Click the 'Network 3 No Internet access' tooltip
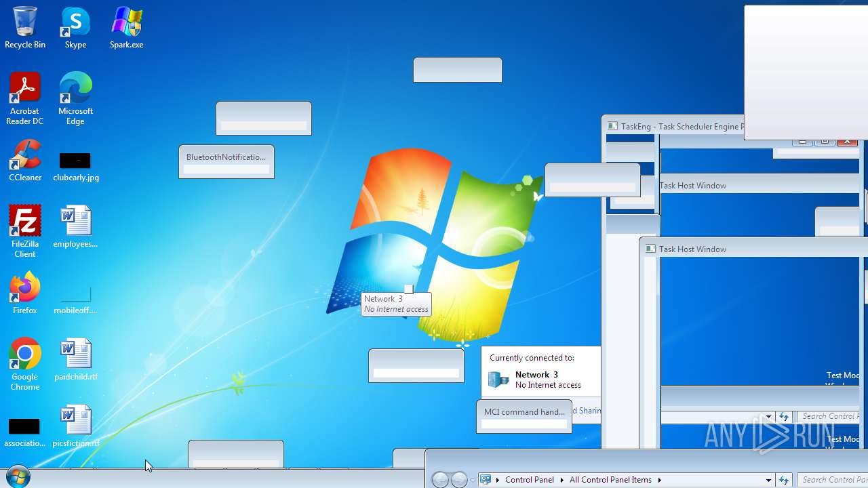Image resolution: width=868 pixels, height=488 pixels. click(x=396, y=304)
